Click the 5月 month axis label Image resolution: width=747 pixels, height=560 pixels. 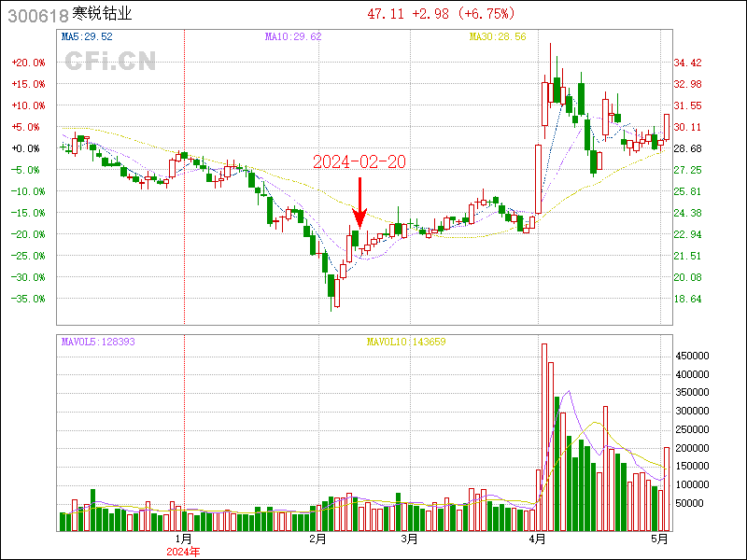pyautogui.click(x=660, y=539)
